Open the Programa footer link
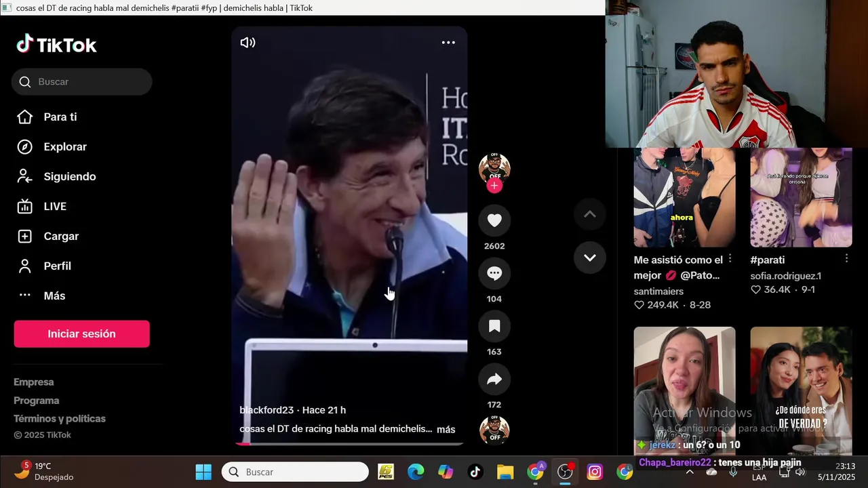The height and width of the screenshot is (488, 868). pyautogui.click(x=37, y=401)
